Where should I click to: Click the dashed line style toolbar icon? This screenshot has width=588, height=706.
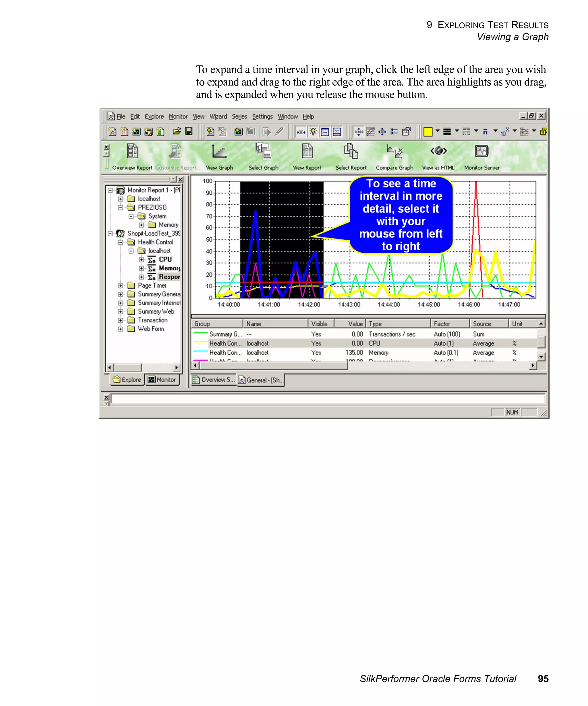click(x=466, y=132)
